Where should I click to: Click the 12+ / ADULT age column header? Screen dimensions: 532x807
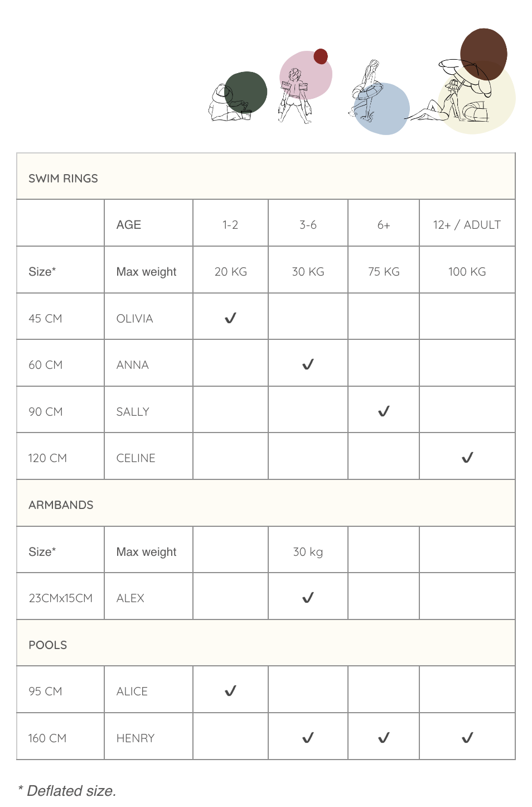point(467,225)
